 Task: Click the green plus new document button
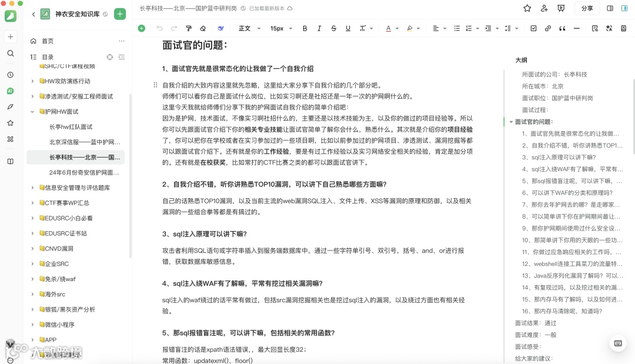coord(120,14)
